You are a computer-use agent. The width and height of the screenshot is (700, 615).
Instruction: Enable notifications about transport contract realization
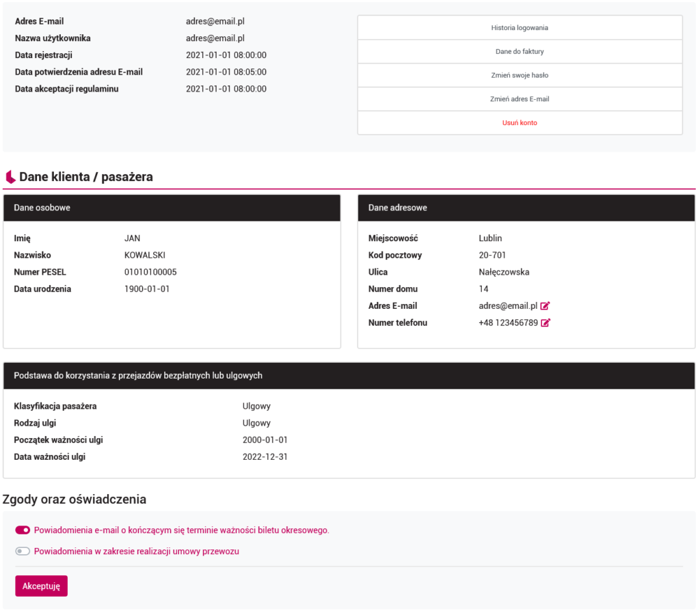(x=23, y=551)
